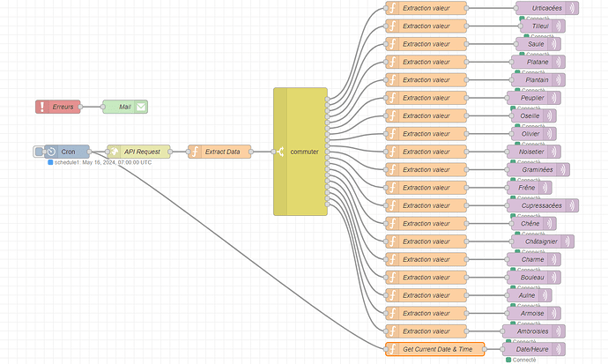Image resolution: width=608 pixels, height=364 pixels.
Task: Click the Cupressacées node signal icon
Action: (572, 205)
